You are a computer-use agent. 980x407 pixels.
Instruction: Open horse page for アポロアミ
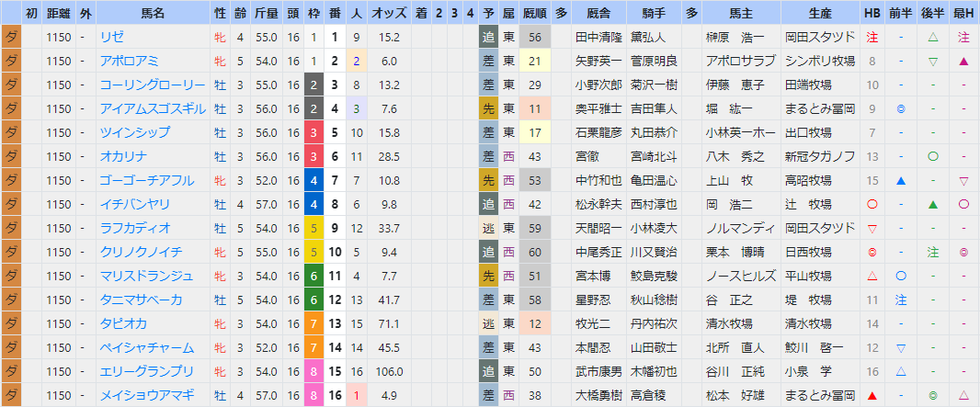130,62
